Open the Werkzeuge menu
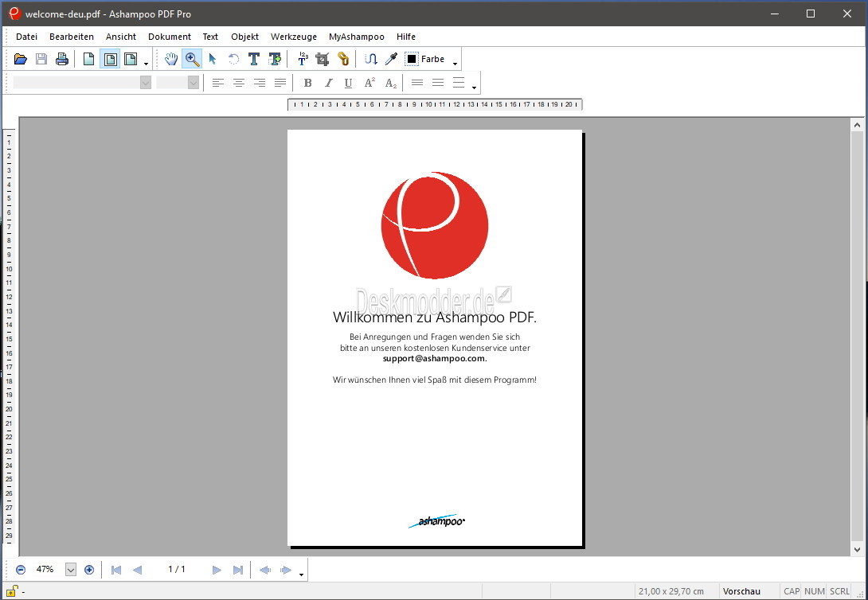 293,37
